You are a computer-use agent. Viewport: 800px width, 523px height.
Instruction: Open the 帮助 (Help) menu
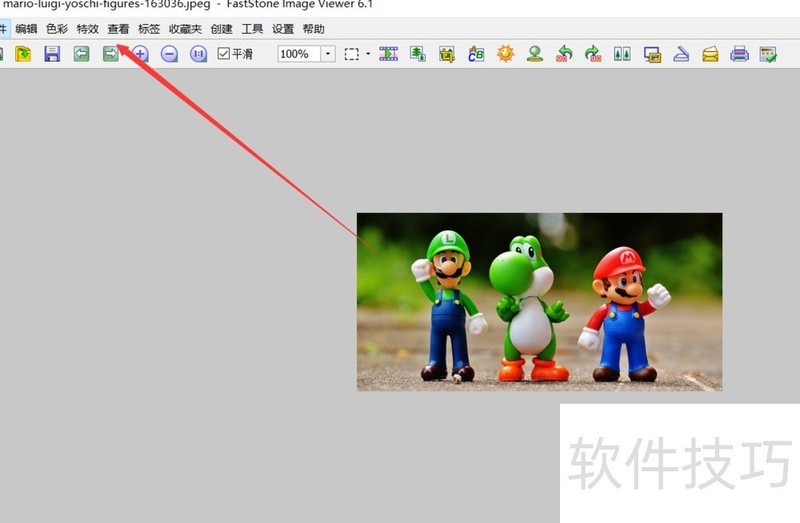(313, 29)
